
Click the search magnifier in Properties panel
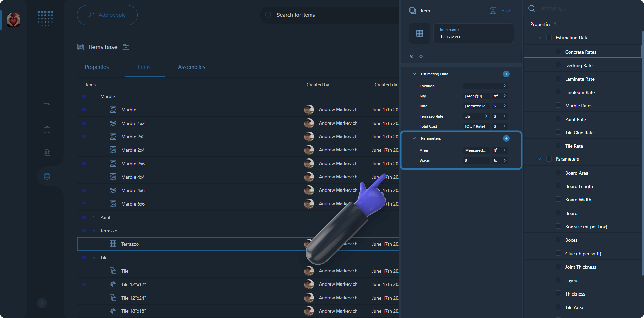532,8
